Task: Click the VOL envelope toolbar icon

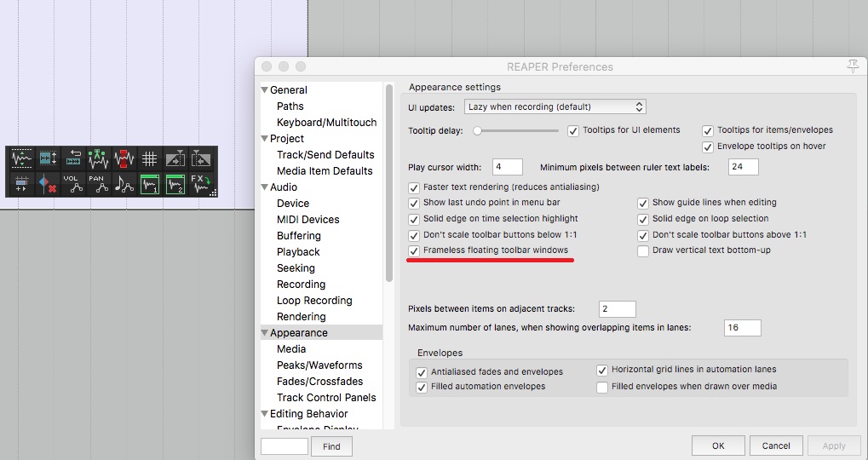Action: pos(73,184)
